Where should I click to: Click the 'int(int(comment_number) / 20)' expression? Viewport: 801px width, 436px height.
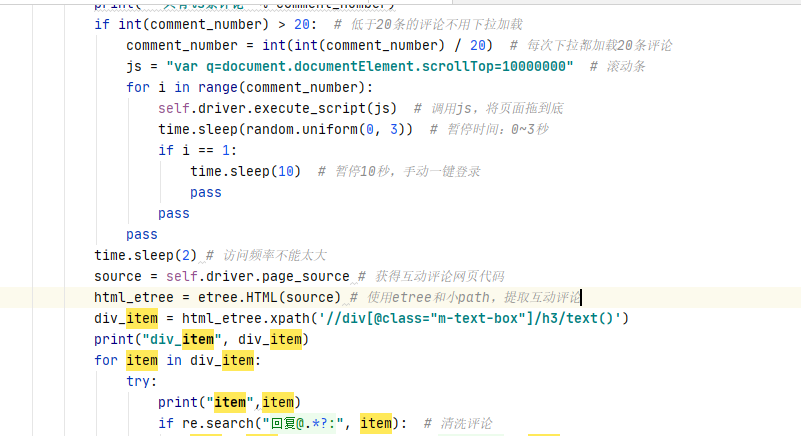(378, 45)
